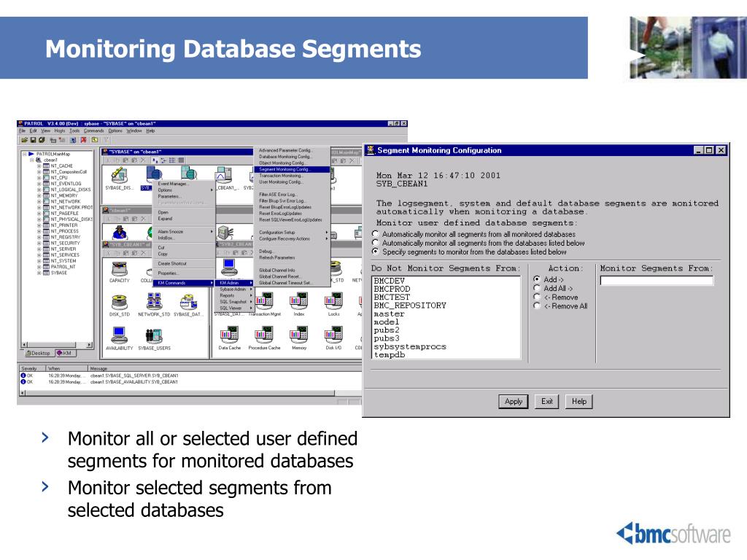This screenshot has height=560, width=747.
Task: Select KM Commands in the context menu
Action: [x=184, y=283]
